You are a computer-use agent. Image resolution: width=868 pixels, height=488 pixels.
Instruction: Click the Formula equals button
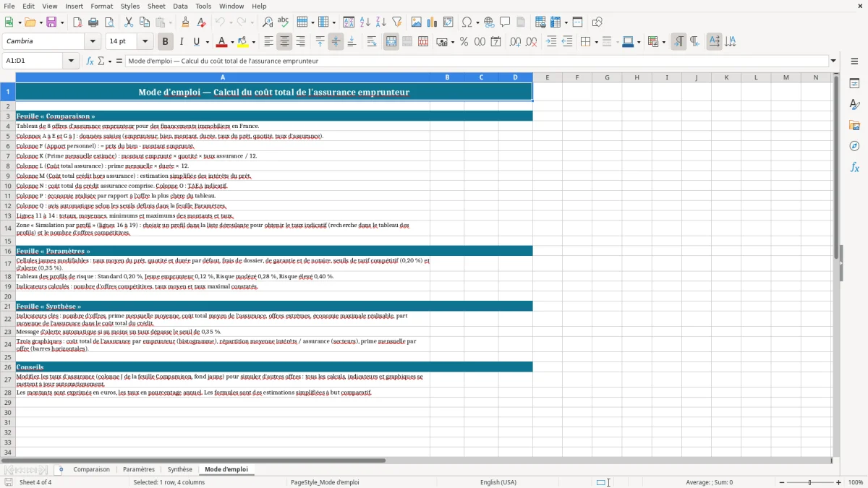pos(119,61)
